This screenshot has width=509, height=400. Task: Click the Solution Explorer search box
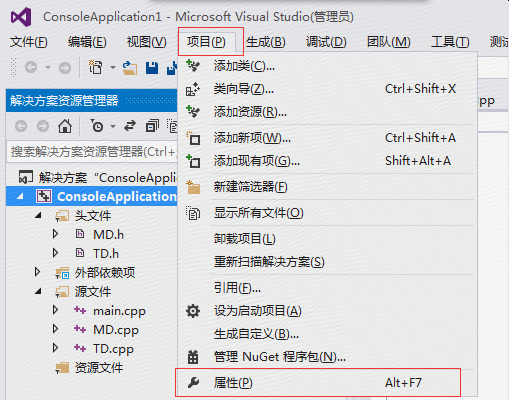tap(92, 152)
